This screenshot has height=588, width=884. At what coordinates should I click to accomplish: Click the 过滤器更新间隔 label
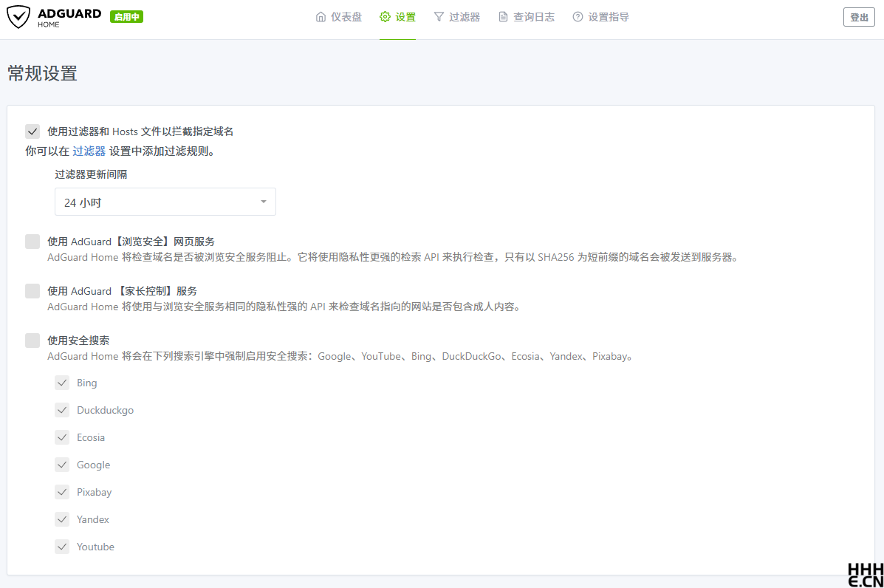[91, 174]
